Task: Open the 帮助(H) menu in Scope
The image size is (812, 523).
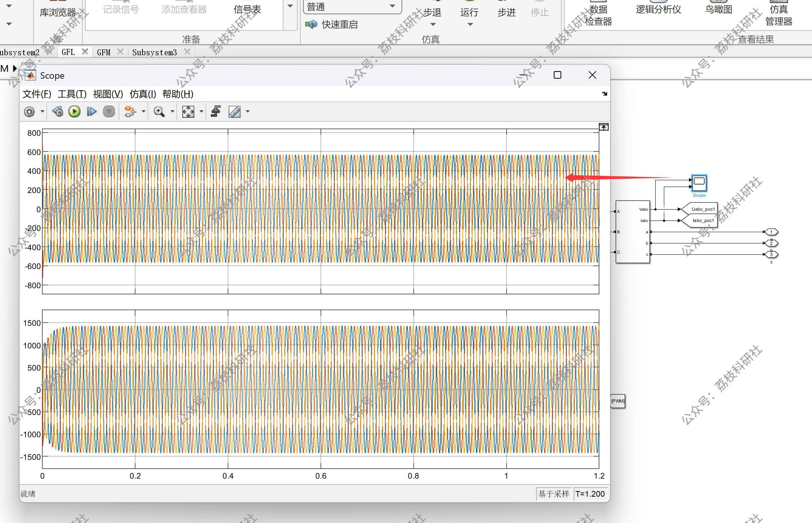Action: (178, 94)
